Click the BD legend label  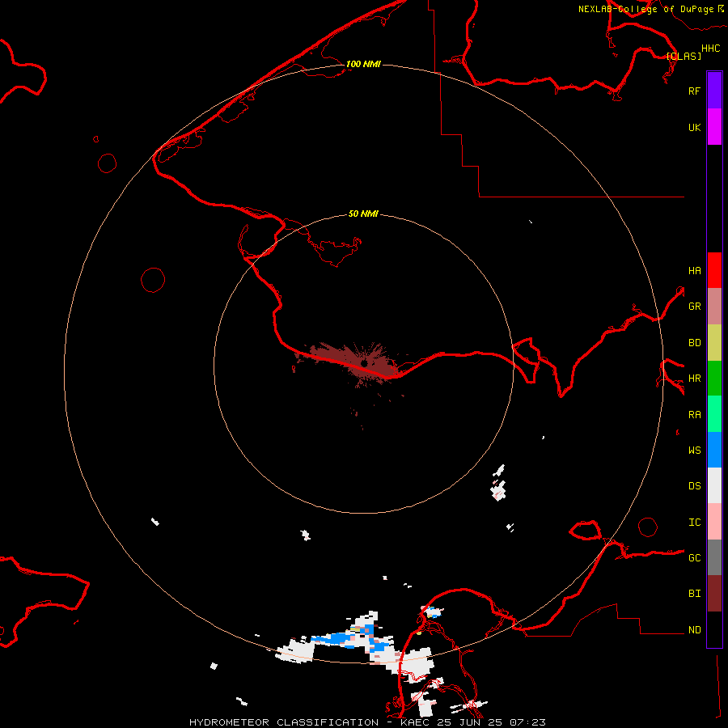pos(694,343)
